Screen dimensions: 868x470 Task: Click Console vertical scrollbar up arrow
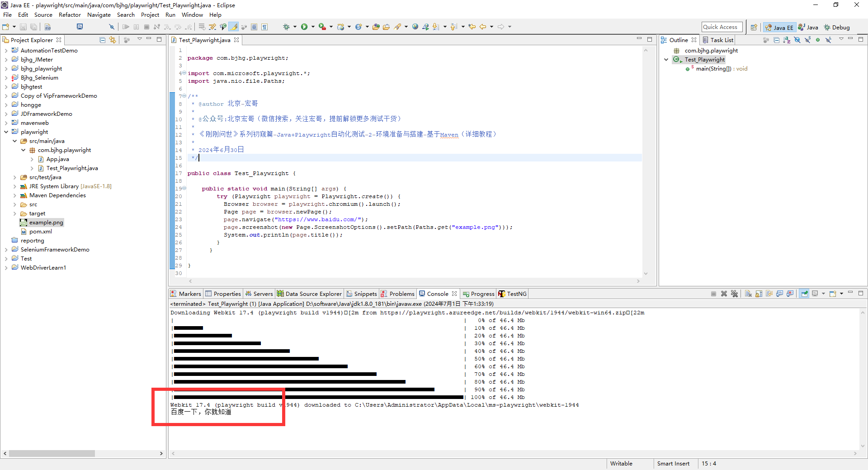(x=863, y=313)
